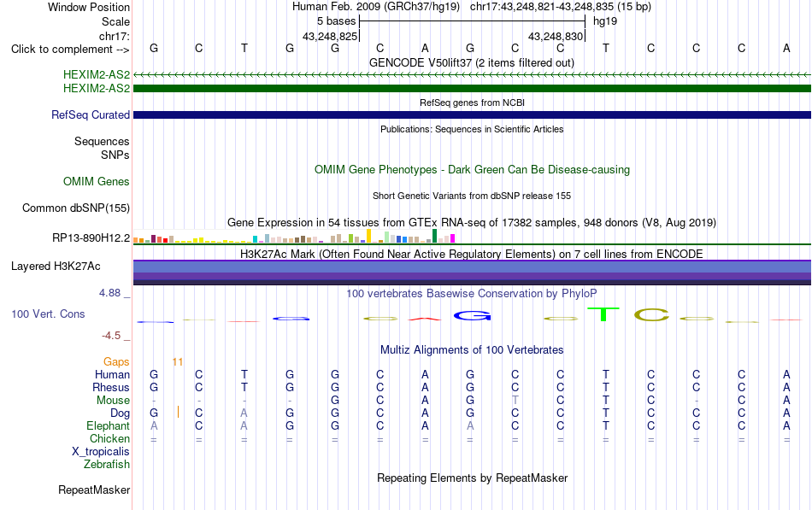The image size is (812, 510).
Task: Open 'Publications: Sequences in Scientific Articles' title
Action: [472, 129]
